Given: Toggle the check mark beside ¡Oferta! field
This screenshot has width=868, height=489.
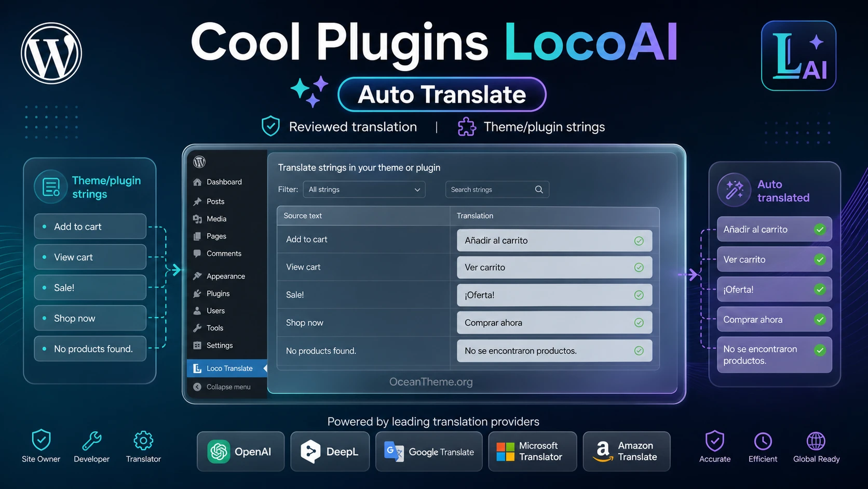Looking at the screenshot, I should tap(639, 295).
